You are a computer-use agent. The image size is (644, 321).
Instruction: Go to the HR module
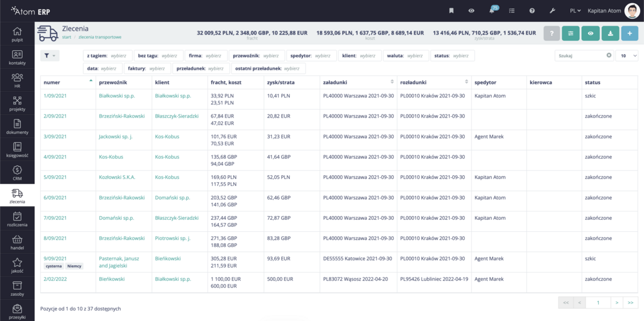click(x=17, y=80)
